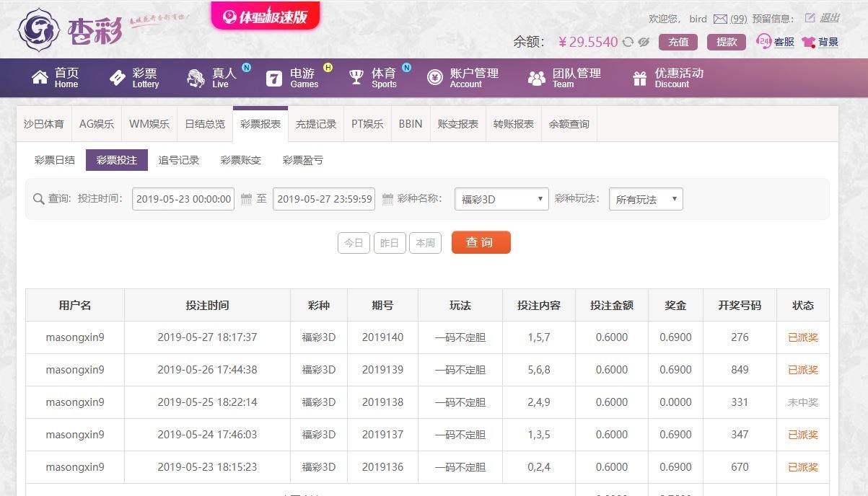Switch to 转账报表 tab
The image size is (868, 496).
514,124
